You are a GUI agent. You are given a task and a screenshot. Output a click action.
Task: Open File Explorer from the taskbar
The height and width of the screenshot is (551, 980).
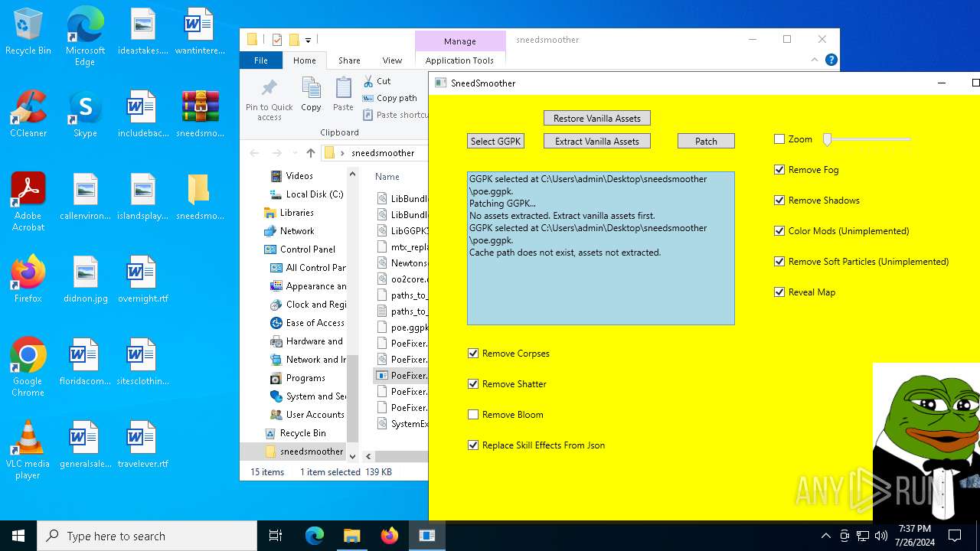coord(351,536)
